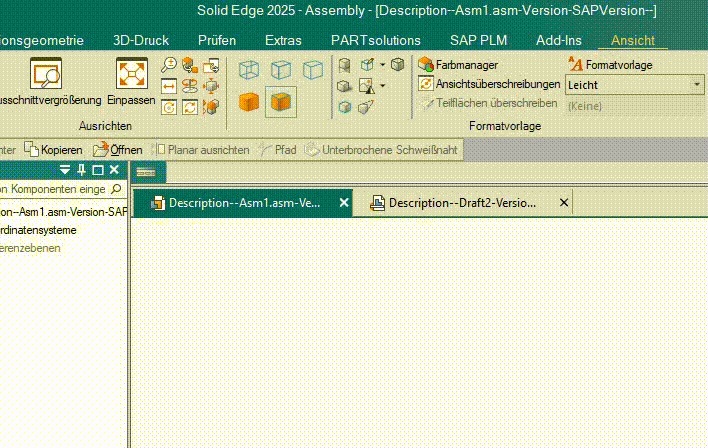Image resolution: width=708 pixels, height=448 pixels.
Task: Open the Prüfen ribbon tab
Action: 217,40
